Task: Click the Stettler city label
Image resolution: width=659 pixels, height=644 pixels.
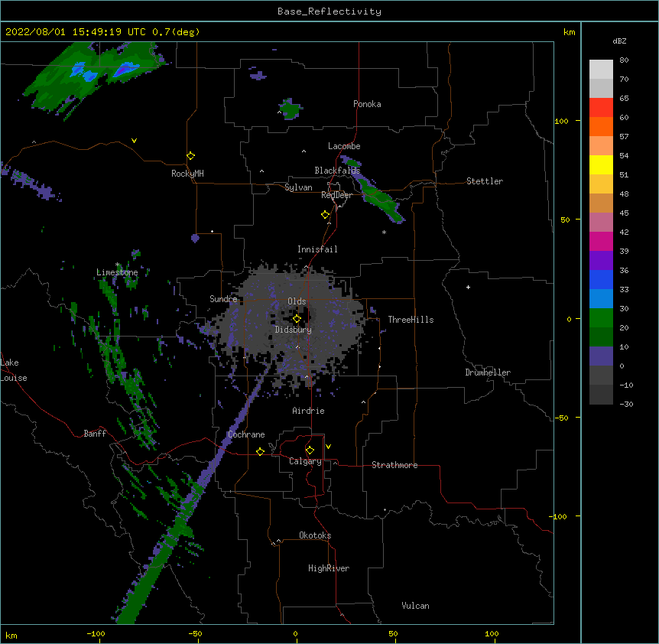Action: tap(485, 181)
